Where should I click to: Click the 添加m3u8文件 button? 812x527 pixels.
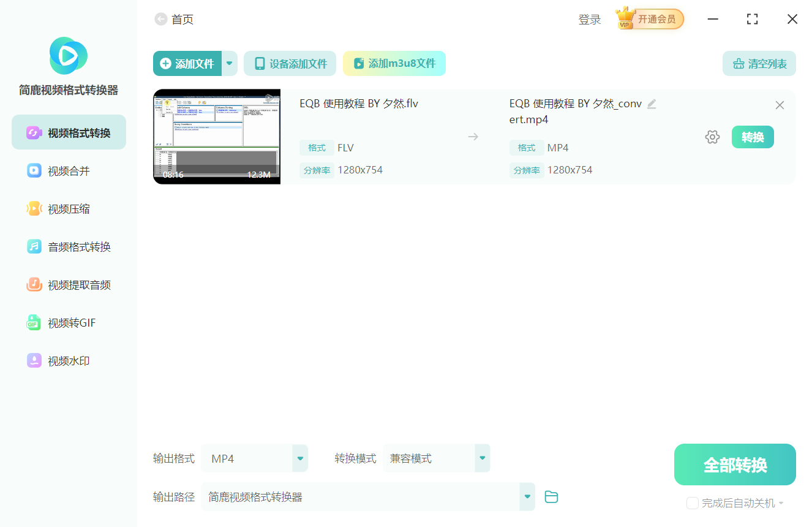(394, 64)
